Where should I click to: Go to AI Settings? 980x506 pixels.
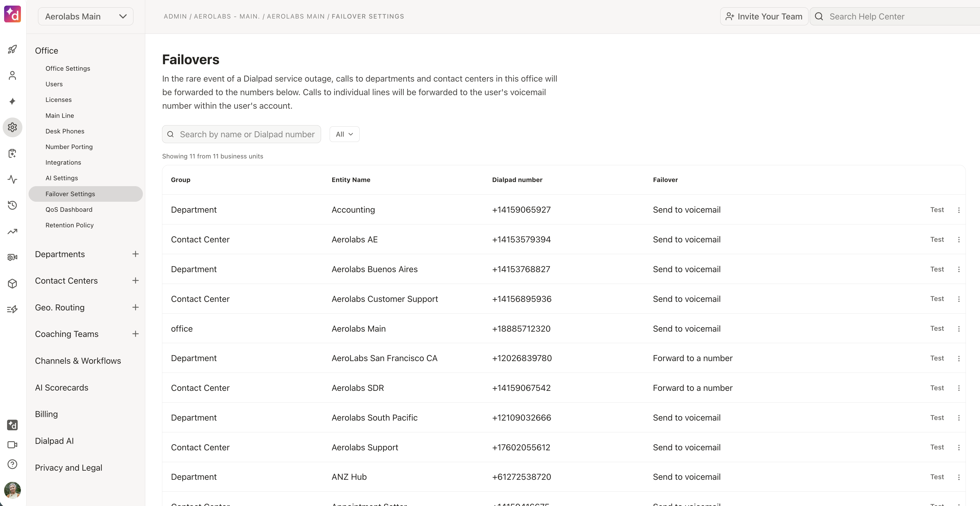62,178
